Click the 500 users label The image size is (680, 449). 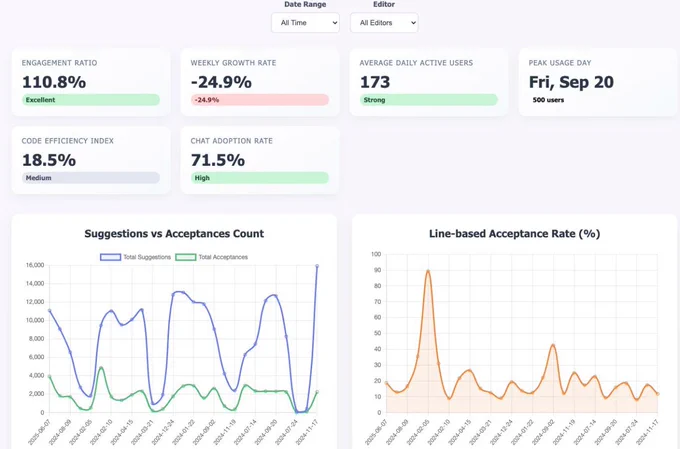(548, 100)
